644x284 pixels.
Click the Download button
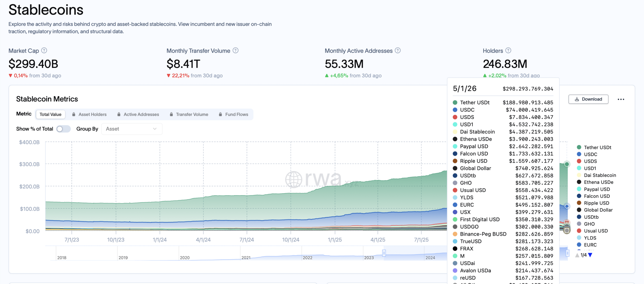[x=588, y=99]
